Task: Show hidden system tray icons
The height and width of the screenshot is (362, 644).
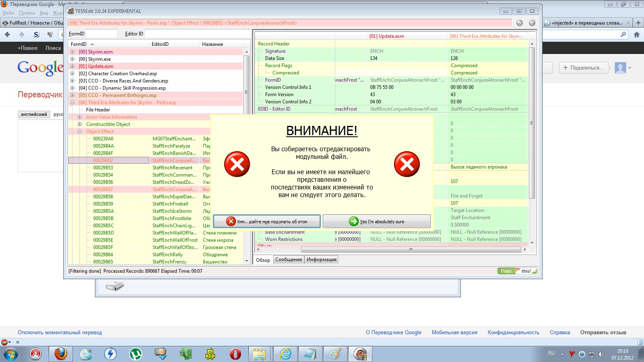Action: 562,354
